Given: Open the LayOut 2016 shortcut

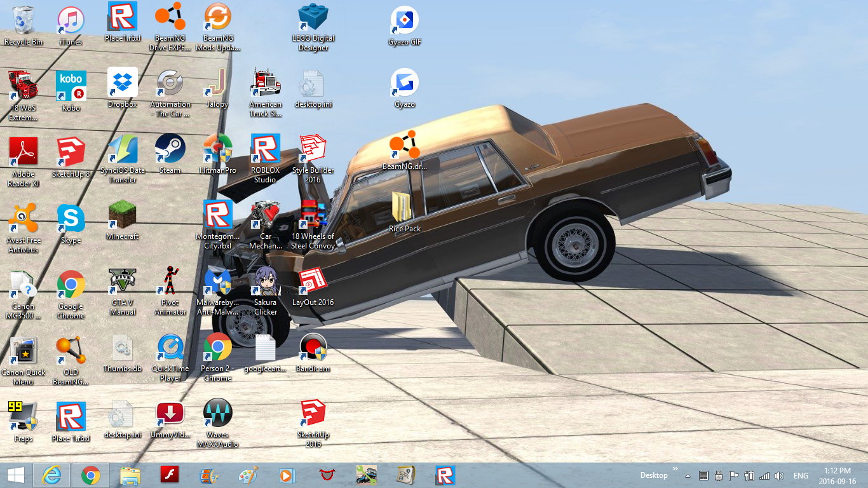Looking at the screenshot, I should click(x=313, y=287).
